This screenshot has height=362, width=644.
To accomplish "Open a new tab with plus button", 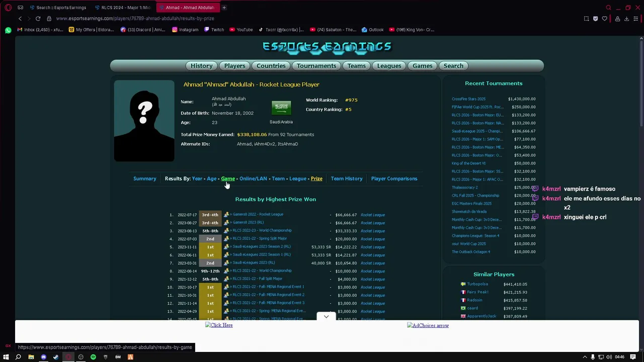I will click(x=224, y=8).
